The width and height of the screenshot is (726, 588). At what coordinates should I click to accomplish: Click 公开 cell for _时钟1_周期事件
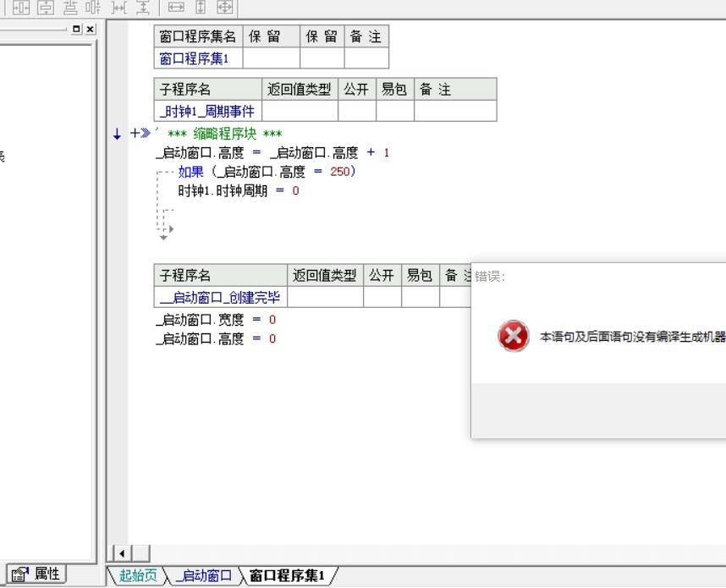(x=357, y=111)
